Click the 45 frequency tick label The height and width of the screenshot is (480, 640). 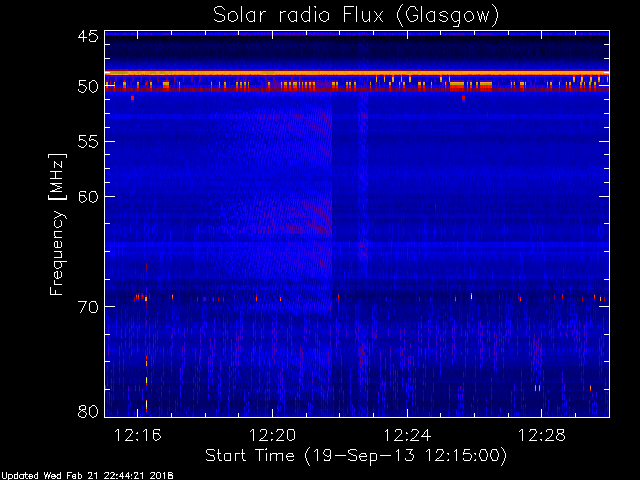point(88,36)
